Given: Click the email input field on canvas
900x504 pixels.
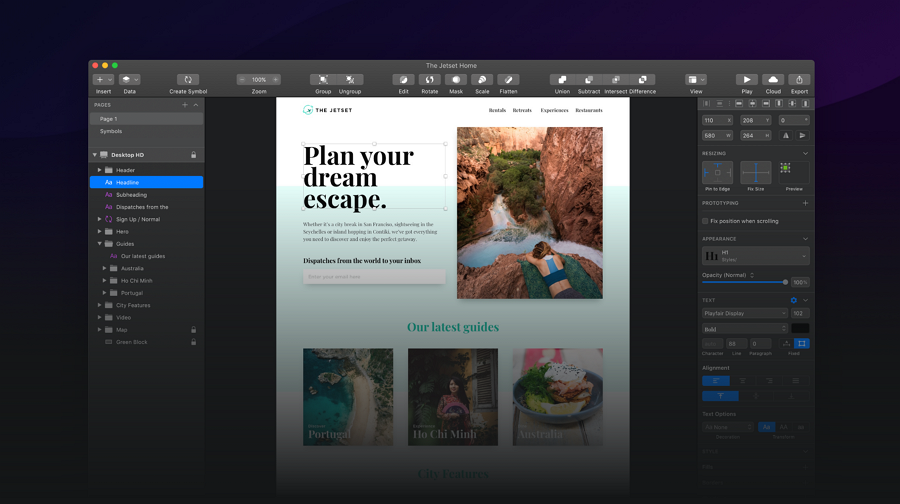Looking at the screenshot, I should coord(374,277).
